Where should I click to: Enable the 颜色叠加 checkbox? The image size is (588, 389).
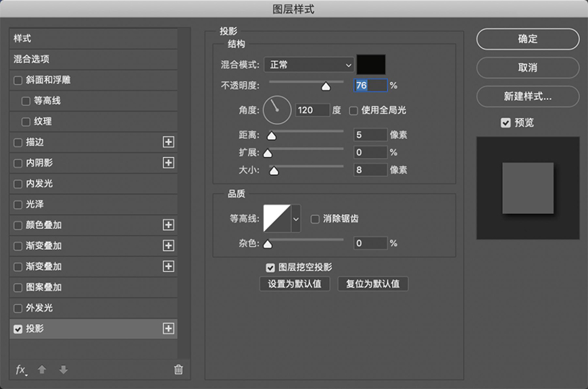pyautogui.click(x=18, y=226)
